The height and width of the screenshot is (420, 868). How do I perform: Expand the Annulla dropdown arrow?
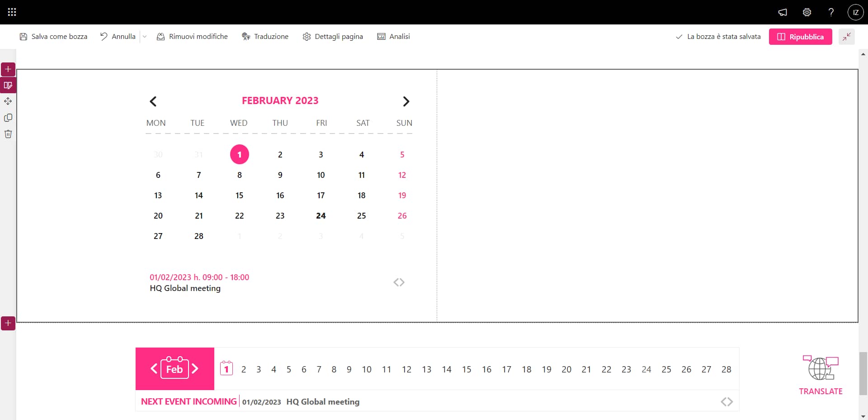[x=145, y=37]
